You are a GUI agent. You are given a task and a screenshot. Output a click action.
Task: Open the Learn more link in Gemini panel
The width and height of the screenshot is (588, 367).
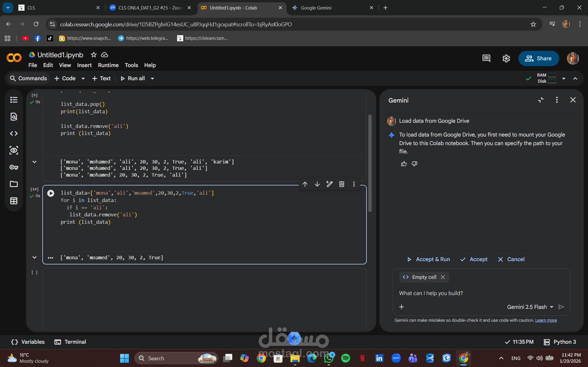tap(546, 320)
